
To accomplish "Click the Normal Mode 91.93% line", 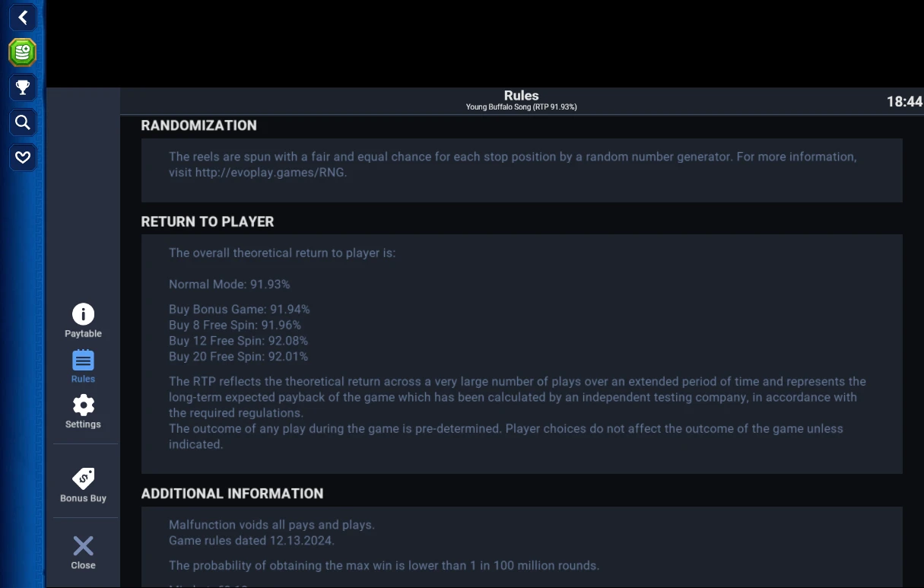I will [x=230, y=284].
